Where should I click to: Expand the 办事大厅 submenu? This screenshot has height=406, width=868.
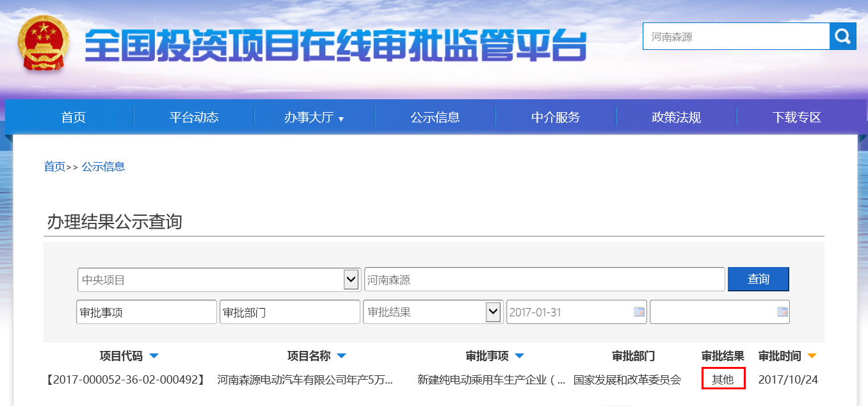[x=314, y=117]
